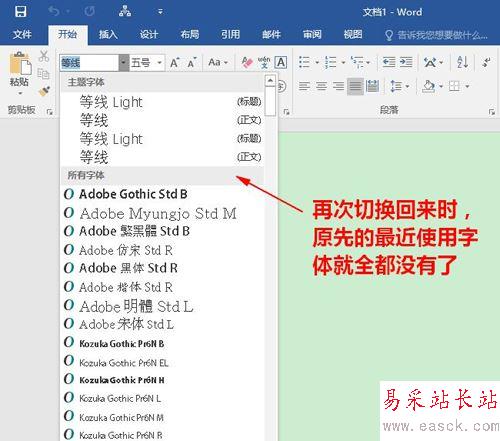500x441 pixels.
Task: Apply distributed alignment
Action: [372, 87]
